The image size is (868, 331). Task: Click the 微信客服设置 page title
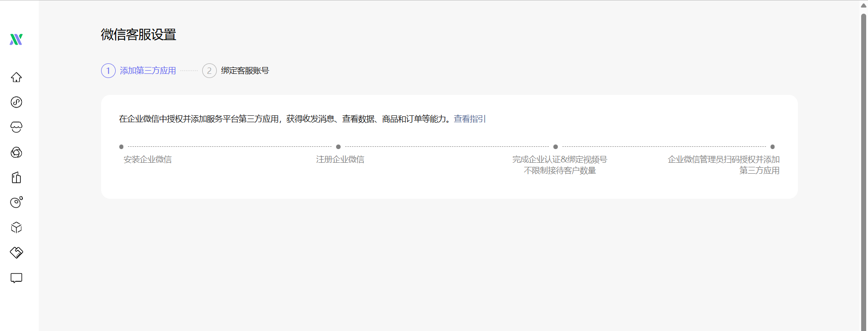click(x=138, y=35)
